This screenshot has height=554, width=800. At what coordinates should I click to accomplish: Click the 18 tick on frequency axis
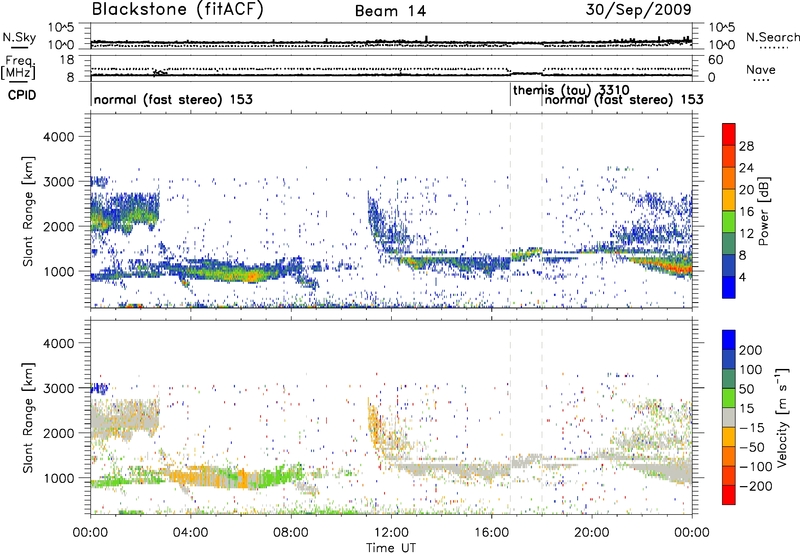pyautogui.click(x=67, y=60)
